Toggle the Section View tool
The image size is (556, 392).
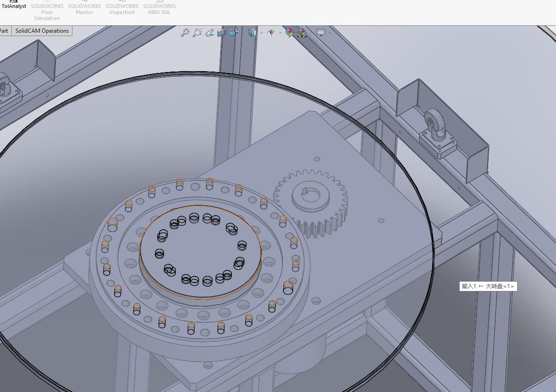click(x=222, y=33)
